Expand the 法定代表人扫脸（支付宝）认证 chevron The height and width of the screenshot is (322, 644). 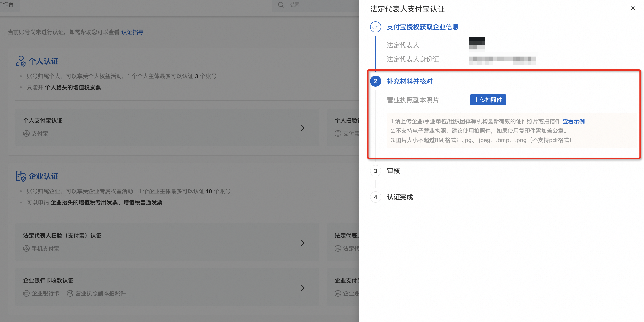coord(303,243)
